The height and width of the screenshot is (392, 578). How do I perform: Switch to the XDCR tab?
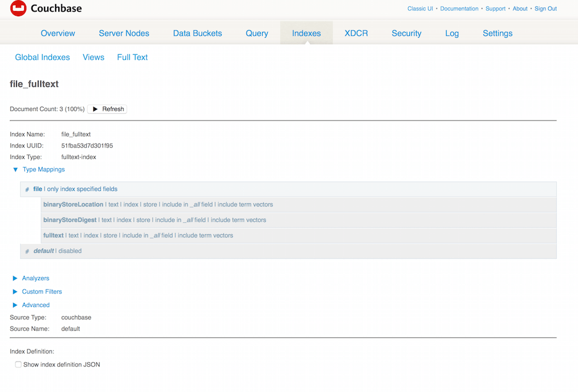tap(356, 33)
